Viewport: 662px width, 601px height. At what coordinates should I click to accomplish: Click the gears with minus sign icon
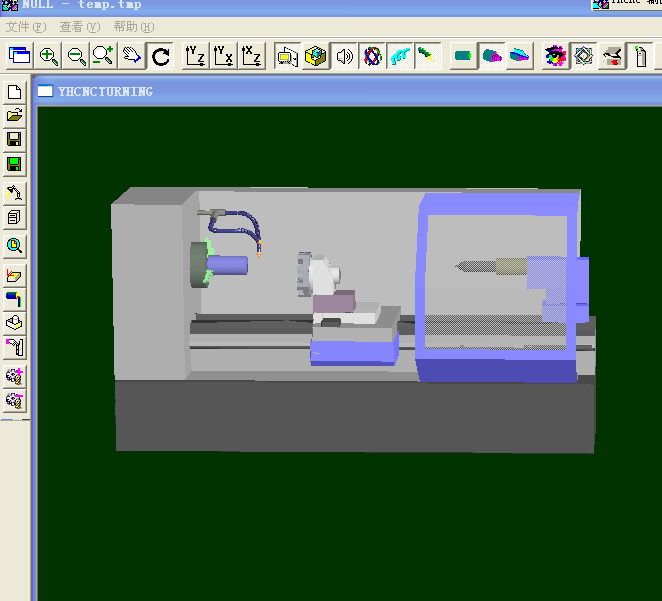pyautogui.click(x=14, y=401)
